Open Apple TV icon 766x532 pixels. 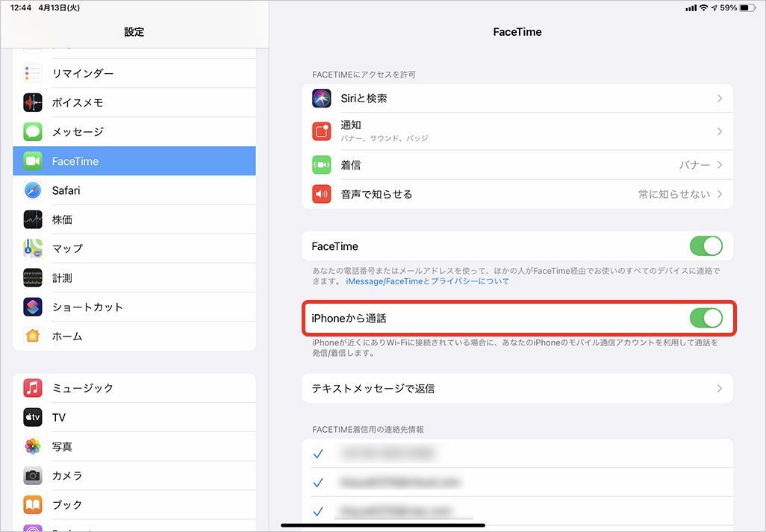[x=33, y=417]
